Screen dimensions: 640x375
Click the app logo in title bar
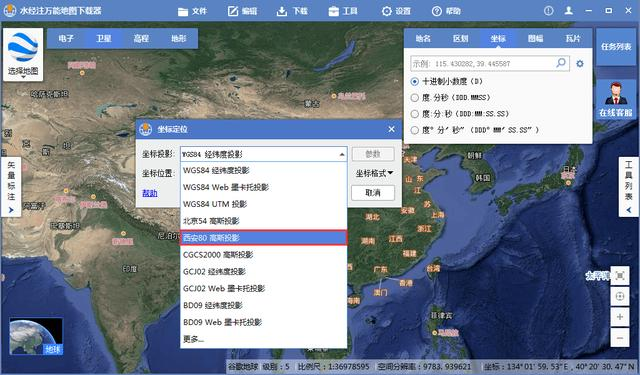point(10,11)
